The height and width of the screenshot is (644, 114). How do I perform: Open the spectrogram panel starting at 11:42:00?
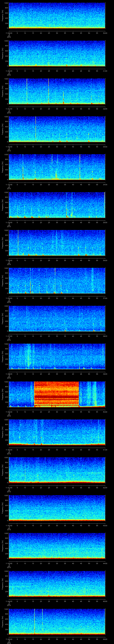pos(57,508)
